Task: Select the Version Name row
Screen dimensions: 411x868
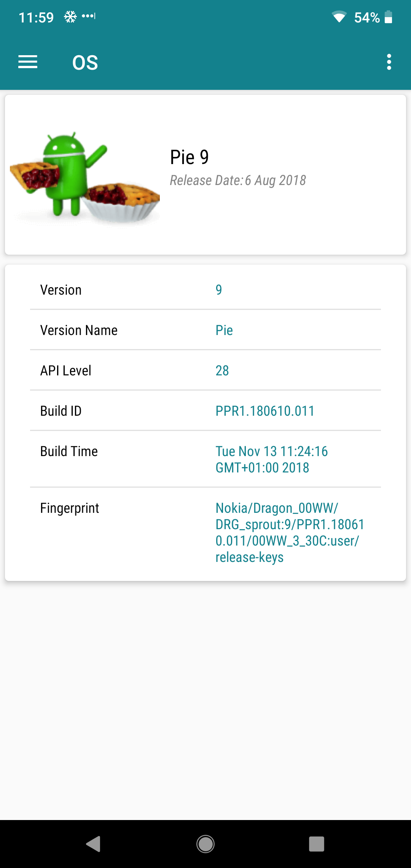Action: pyautogui.click(x=205, y=330)
